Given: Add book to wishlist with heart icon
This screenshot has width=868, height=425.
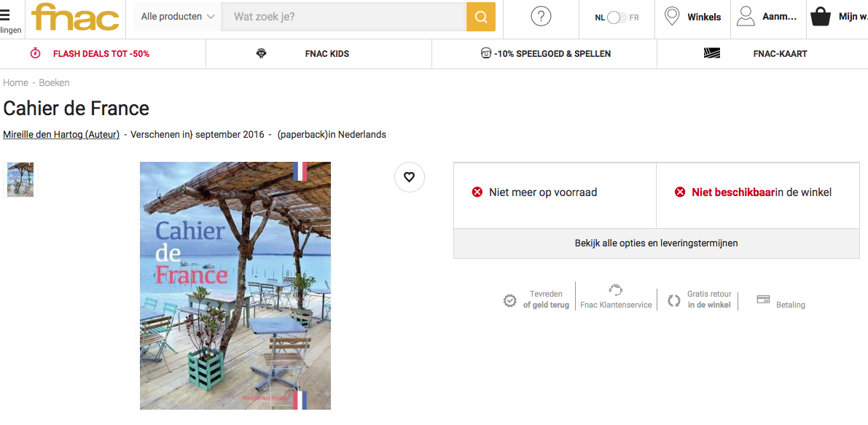Looking at the screenshot, I should tap(409, 177).
